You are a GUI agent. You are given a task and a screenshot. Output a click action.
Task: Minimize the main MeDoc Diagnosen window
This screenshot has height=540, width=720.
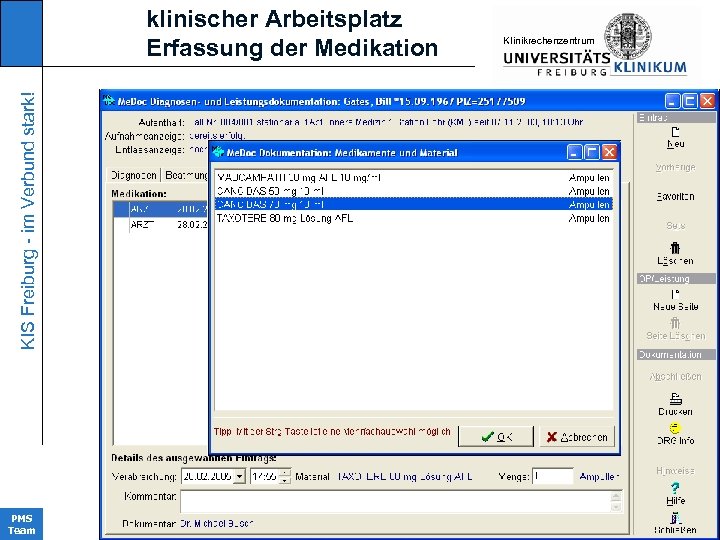[x=673, y=101]
